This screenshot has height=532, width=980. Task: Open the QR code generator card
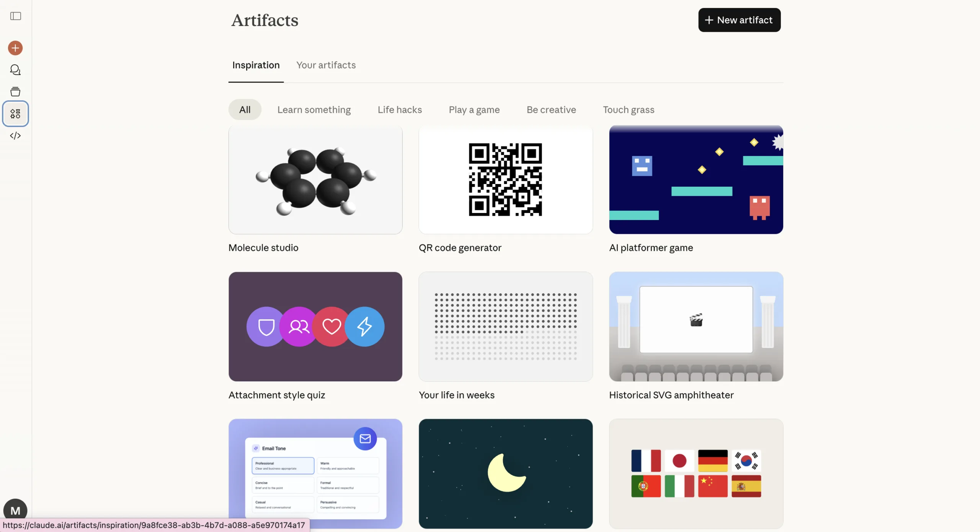505,180
